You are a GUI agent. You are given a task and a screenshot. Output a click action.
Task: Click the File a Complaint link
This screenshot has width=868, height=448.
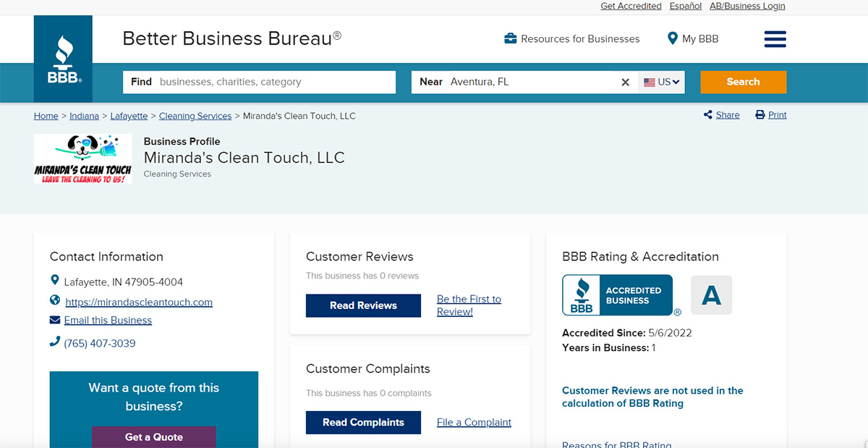click(474, 423)
